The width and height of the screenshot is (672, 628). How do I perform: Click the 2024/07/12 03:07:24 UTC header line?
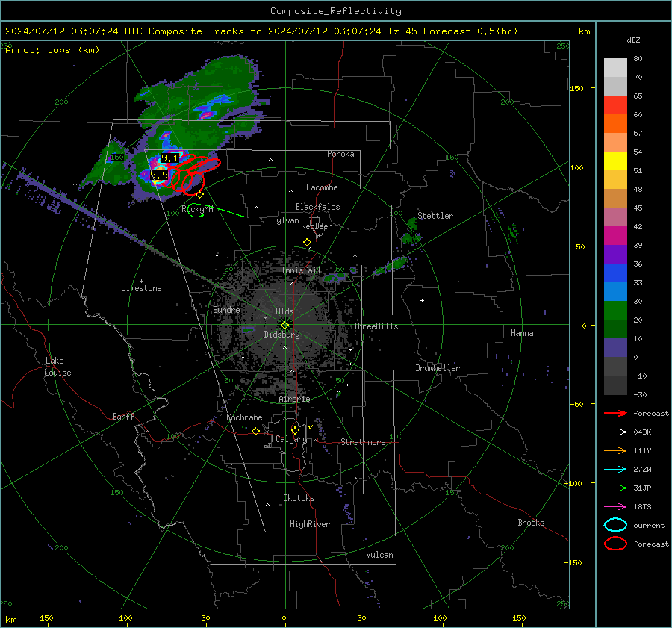pyautogui.click(x=261, y=31)
